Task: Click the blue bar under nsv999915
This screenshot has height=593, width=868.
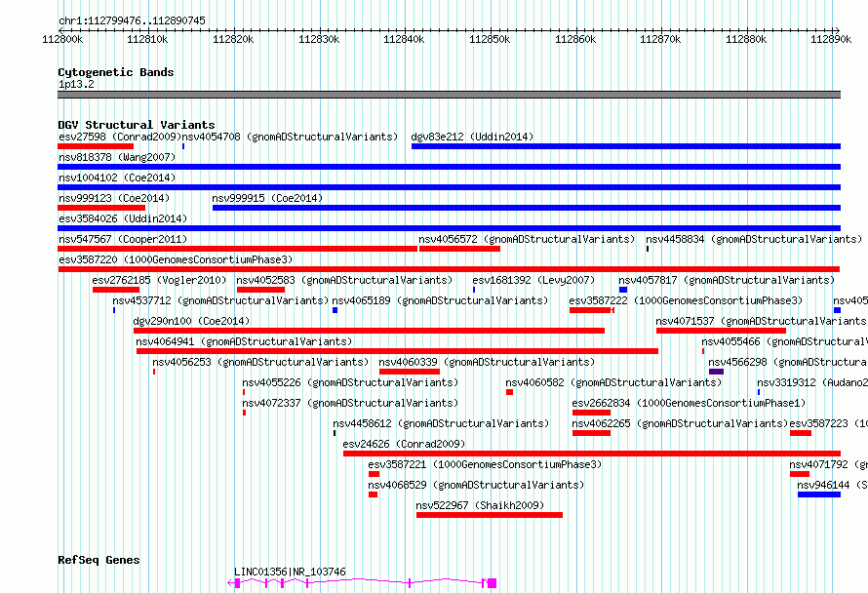Action: pyautogui.click(x=527, y=208)
